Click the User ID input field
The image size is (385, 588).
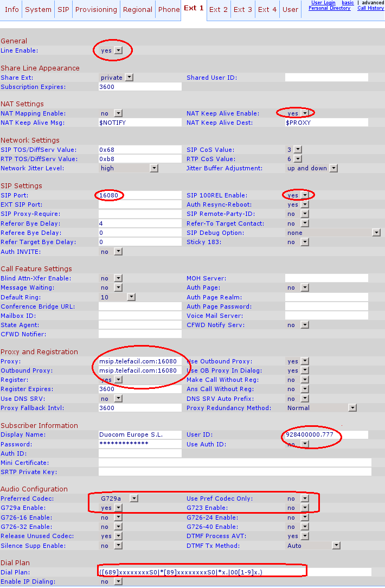326,435
